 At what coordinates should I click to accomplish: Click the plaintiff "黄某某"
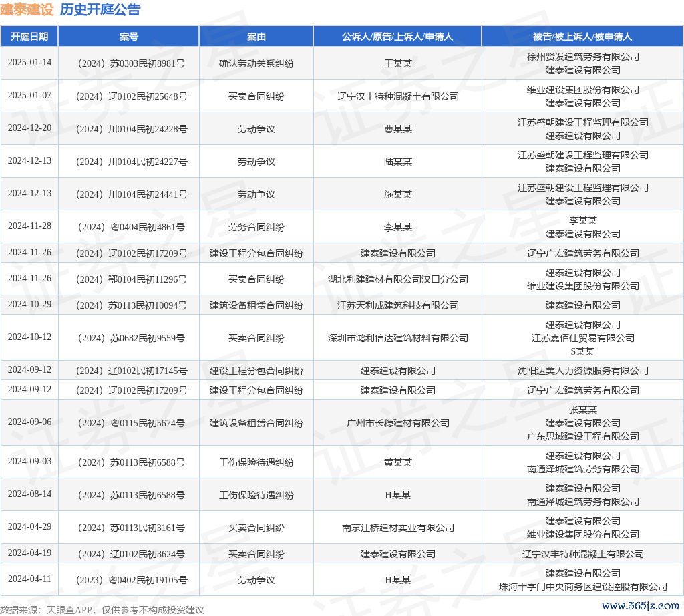click(x=398, y=462)
